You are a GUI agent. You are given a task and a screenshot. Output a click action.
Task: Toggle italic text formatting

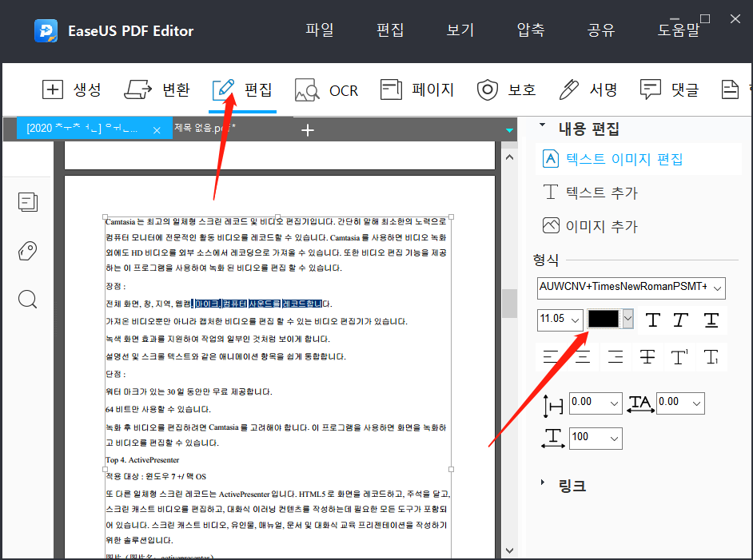pos(679,320)
